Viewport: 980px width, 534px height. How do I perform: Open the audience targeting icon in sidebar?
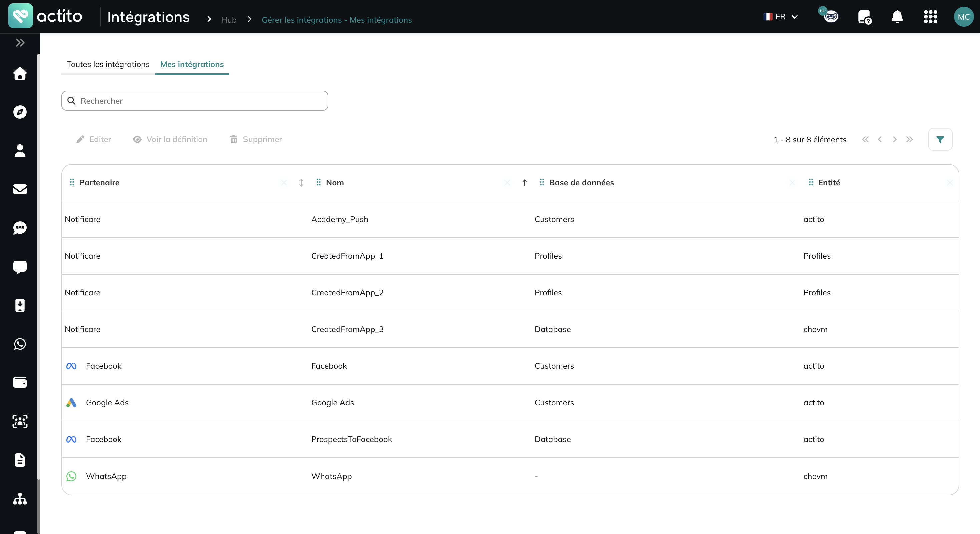20,421
